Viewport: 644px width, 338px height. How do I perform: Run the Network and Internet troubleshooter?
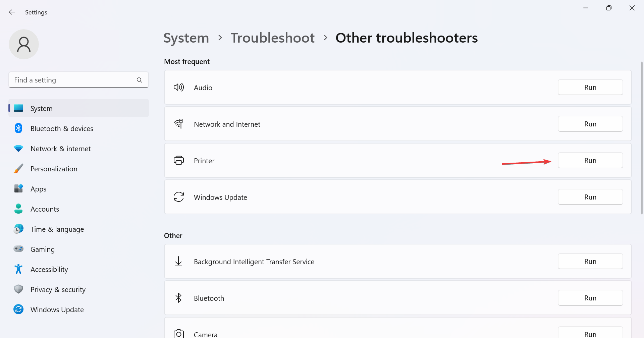tap(590, 124)
